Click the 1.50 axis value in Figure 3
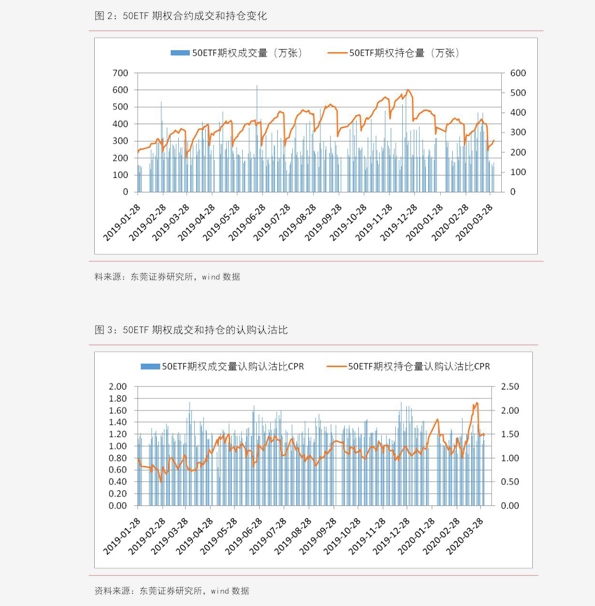This screenshot has width=595, height=606. coord(510,434)
